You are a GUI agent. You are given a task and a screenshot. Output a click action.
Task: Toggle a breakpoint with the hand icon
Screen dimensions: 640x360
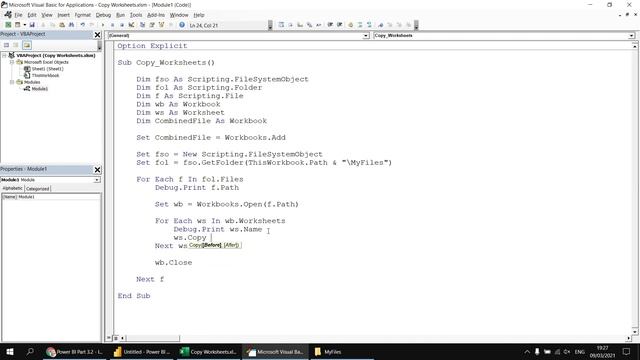[350, 25]
